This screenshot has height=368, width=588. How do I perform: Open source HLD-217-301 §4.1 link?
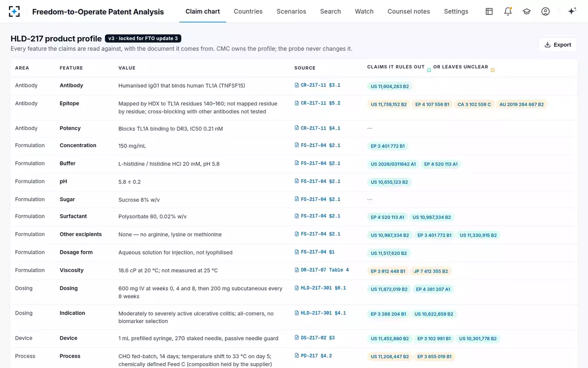tap(320, 313)
